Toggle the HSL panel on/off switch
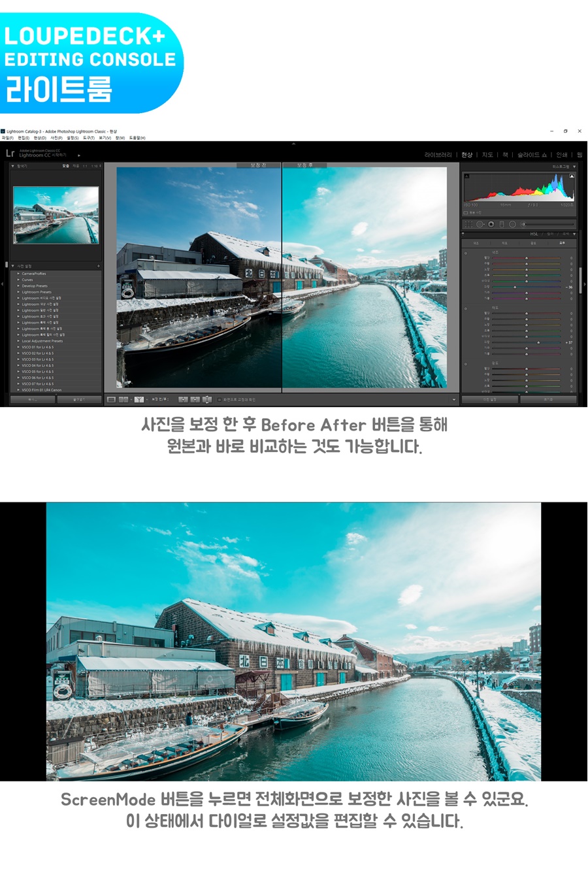 click(x=463, y=234)
